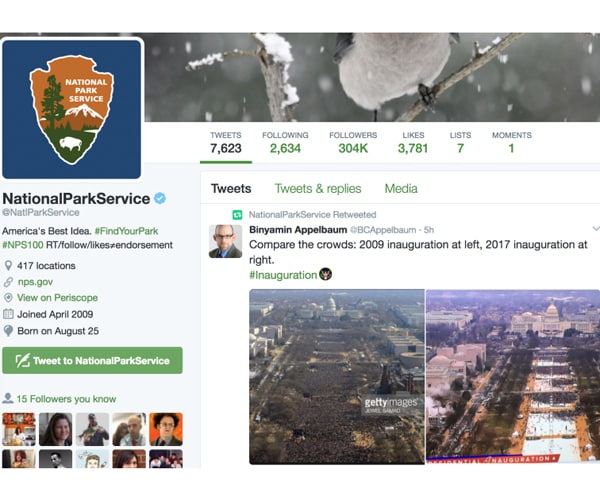Viewport: 600px width, 500px height.
Task: View the 304K Followers list
Action: point(353,143)
